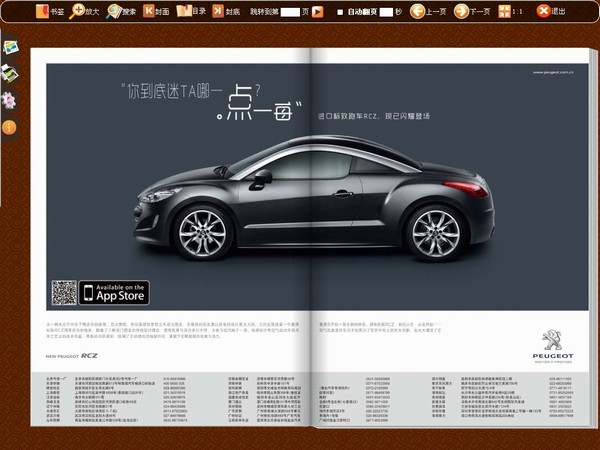Screen dimensions: 600x450
Task: Open the 搜索 search tool
Action: click(x=121, y=11)
